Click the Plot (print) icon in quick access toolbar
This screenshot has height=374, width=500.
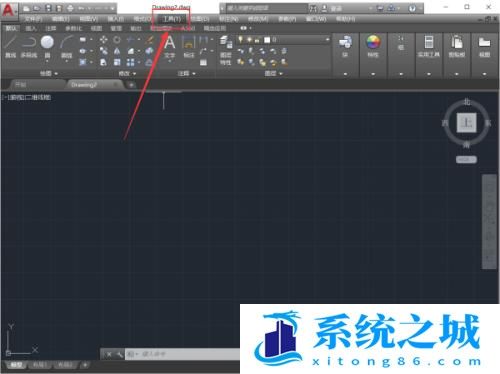click(70, 8)
